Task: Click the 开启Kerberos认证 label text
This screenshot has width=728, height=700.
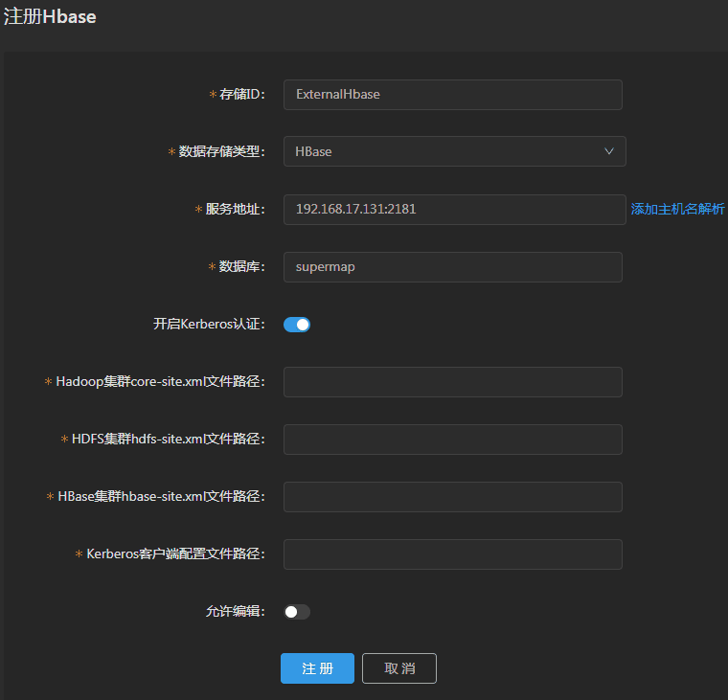Action: pyautogui.click(x=209, y=325)
